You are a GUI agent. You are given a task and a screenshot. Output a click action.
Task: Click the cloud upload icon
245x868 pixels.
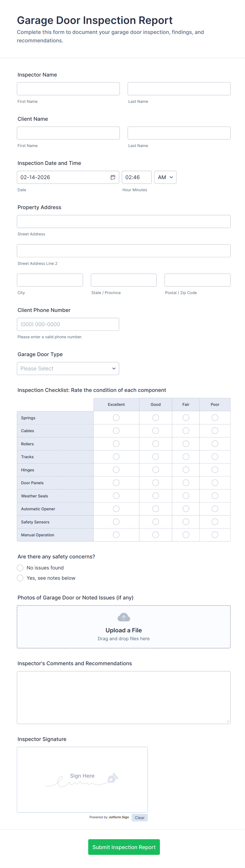[124, 617]
